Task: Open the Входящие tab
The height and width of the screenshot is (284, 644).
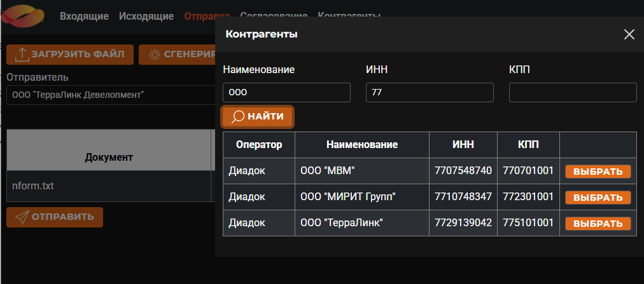Action: pos(84,17)
